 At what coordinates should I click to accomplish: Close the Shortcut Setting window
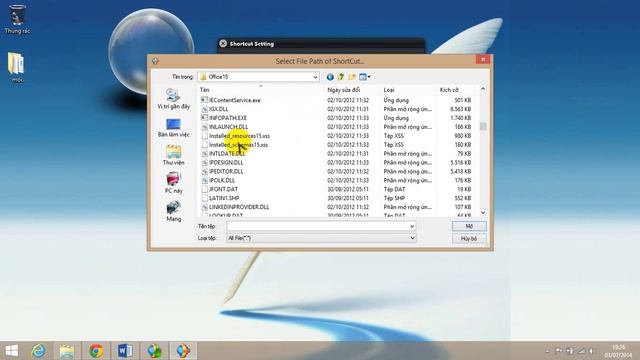(x=223, y=44)
